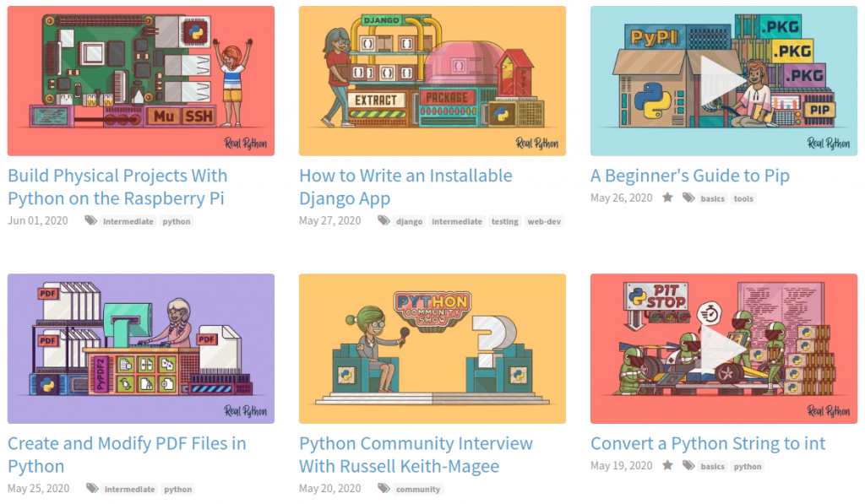Screen dimensions: 865x504
Task: Open A Beginner's Guide to Pip title link
Action: click(689, 176)
